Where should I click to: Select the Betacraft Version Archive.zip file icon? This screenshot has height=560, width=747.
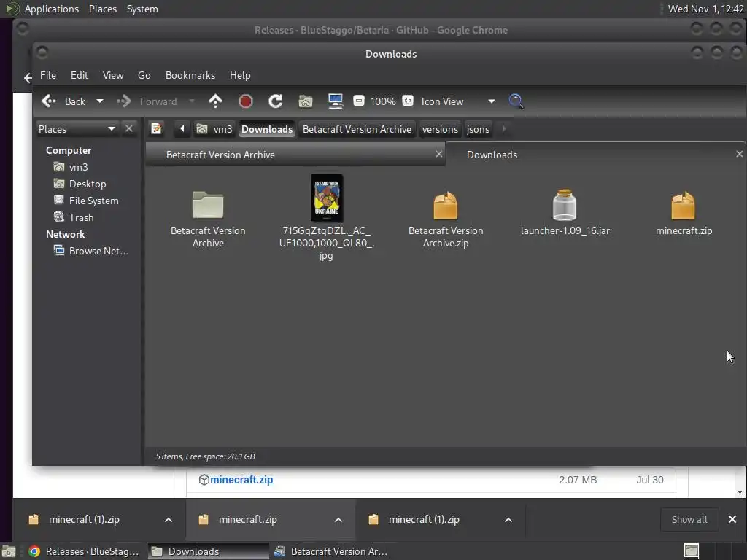[446, 205]
